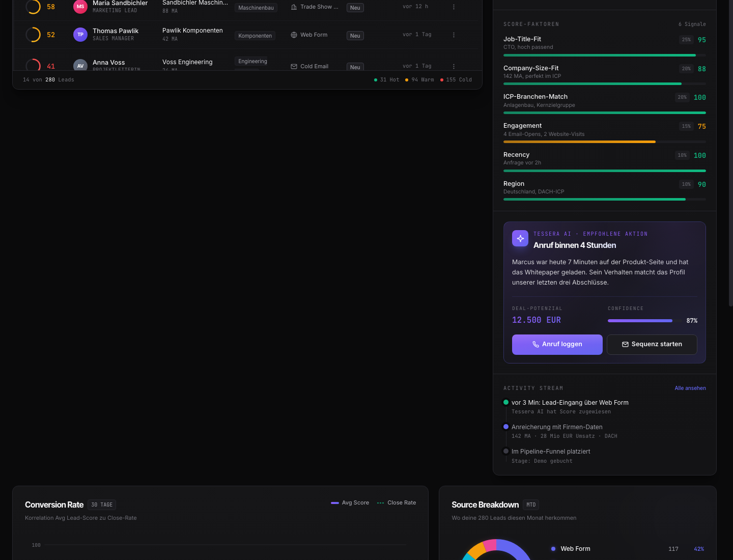Open lead Anna Voss by name
This screenshot has width=733, height=560.
click(x=109, y=63)
